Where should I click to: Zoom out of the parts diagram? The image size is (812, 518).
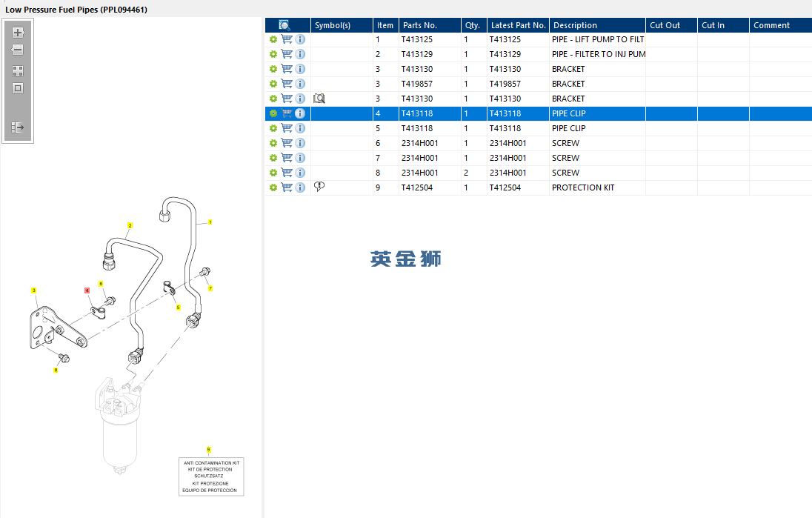18,50
